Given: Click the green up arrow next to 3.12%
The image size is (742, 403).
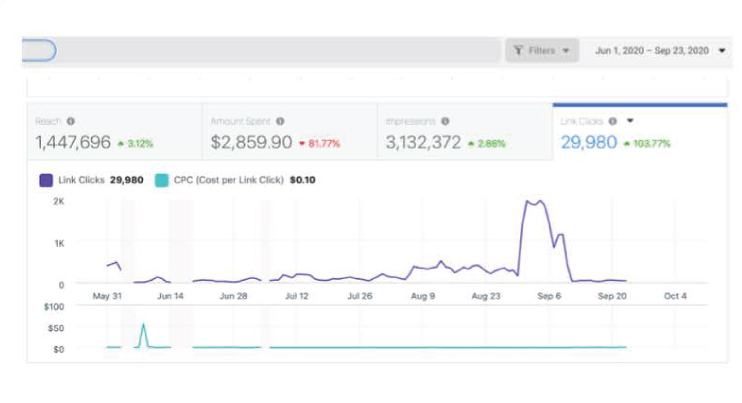Looking at the screenshot, I should [121, 143].
